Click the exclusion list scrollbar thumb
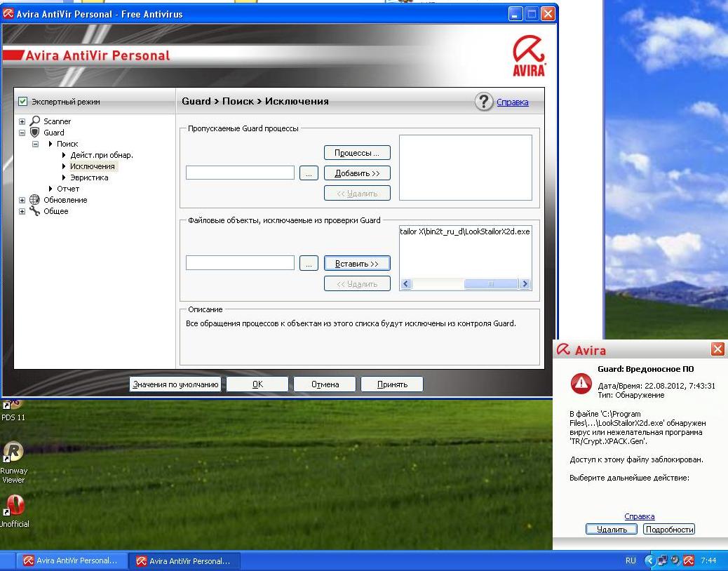The image size is (728, 571). [491, 283]
